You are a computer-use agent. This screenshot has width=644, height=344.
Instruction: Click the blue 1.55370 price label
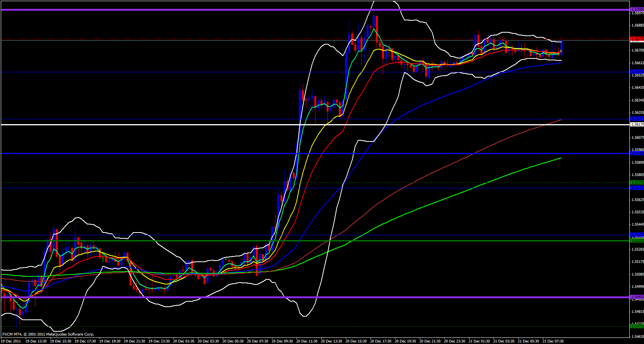[637, 235]
